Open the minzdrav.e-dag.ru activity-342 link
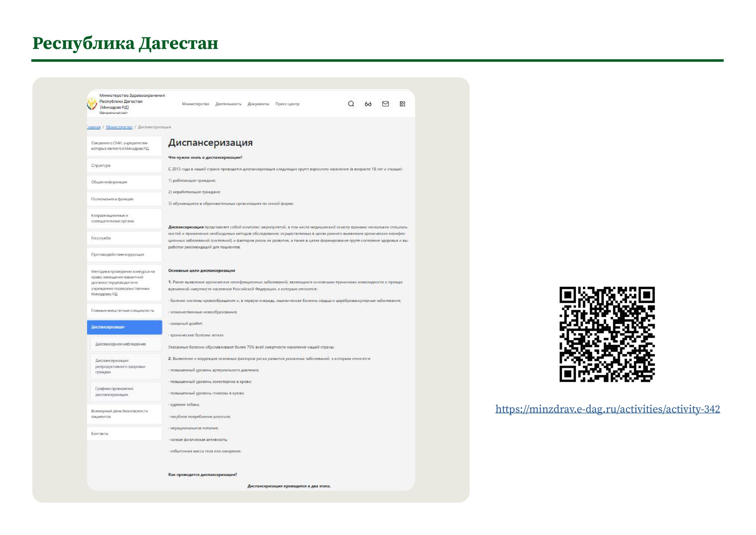This screenshot has width=756, height=535. [x=607, y=409]
